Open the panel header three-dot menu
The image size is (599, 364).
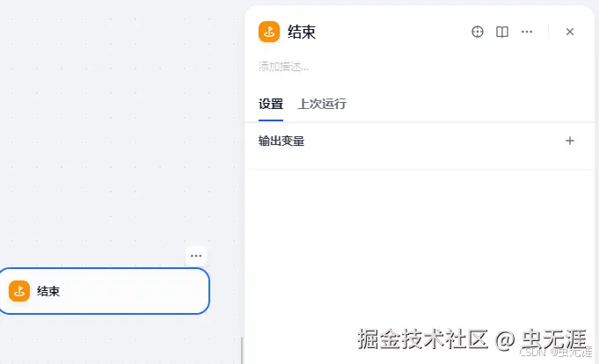pyautogui.click(x=527, y=32)
